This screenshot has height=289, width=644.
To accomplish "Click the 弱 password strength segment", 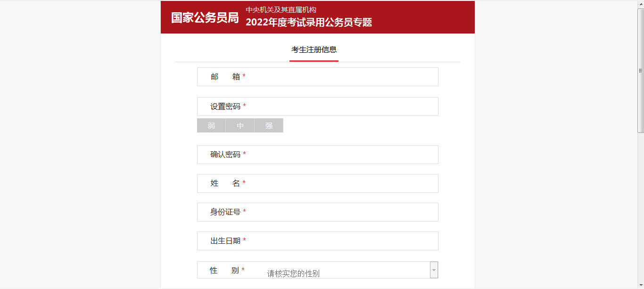I will [x=211, y=125].
